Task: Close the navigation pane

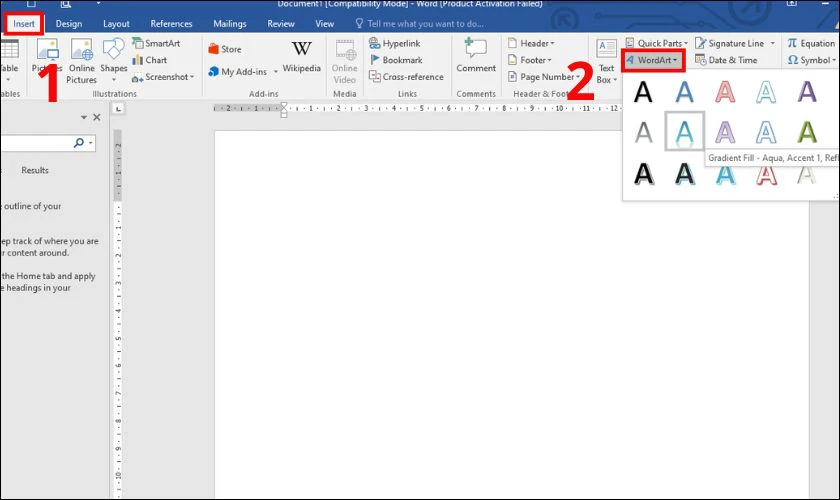Action: pyautogui.click(x=97, y=117)
